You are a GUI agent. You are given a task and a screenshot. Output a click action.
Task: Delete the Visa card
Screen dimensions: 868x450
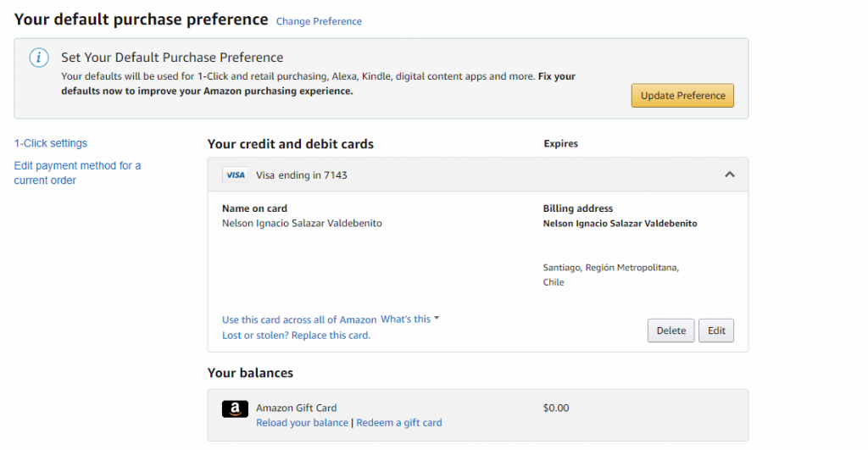(670, 331)
